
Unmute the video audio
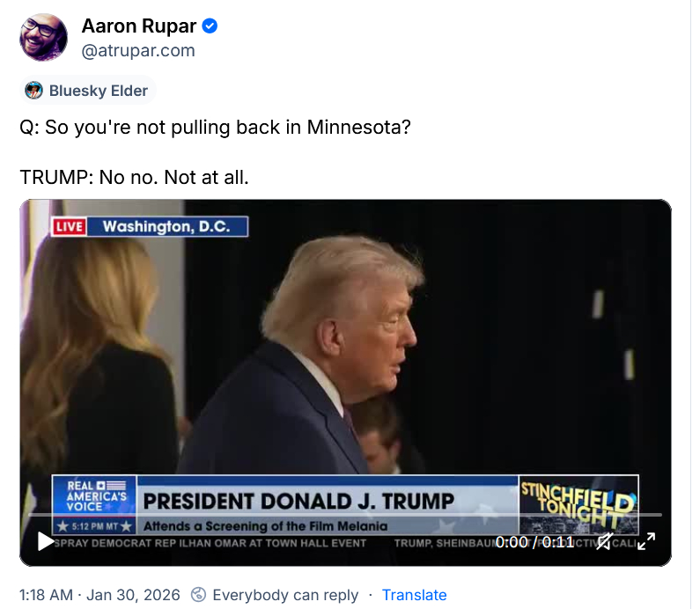click(604, 541)
